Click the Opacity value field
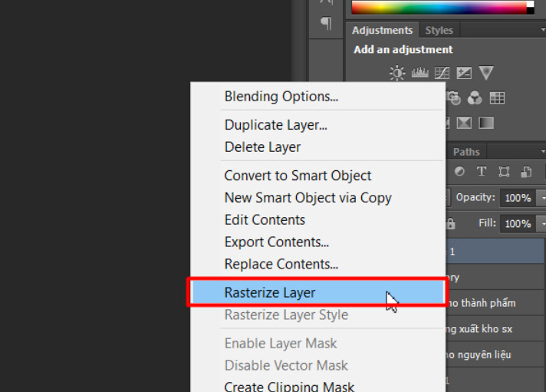The image size is (546, 392). [518, 198]
